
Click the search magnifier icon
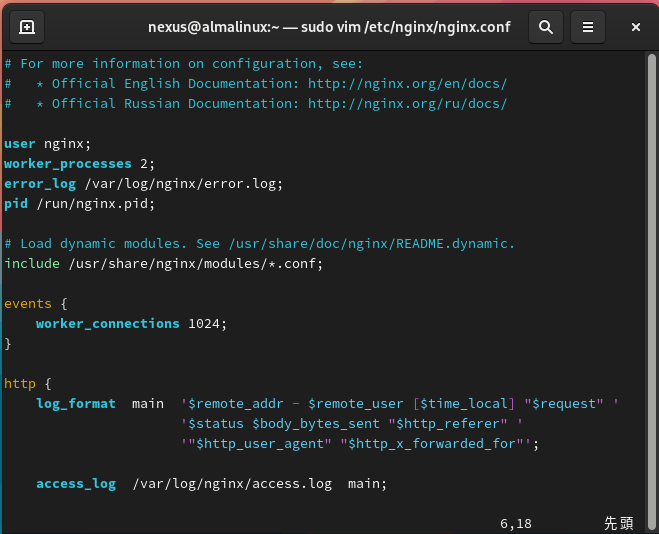click(545, 27)
